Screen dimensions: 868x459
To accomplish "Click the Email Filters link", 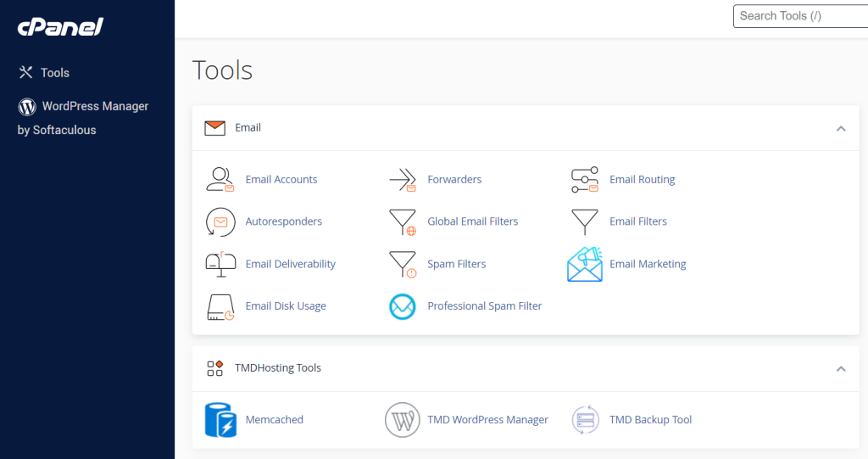I will (x=637, y=221).
